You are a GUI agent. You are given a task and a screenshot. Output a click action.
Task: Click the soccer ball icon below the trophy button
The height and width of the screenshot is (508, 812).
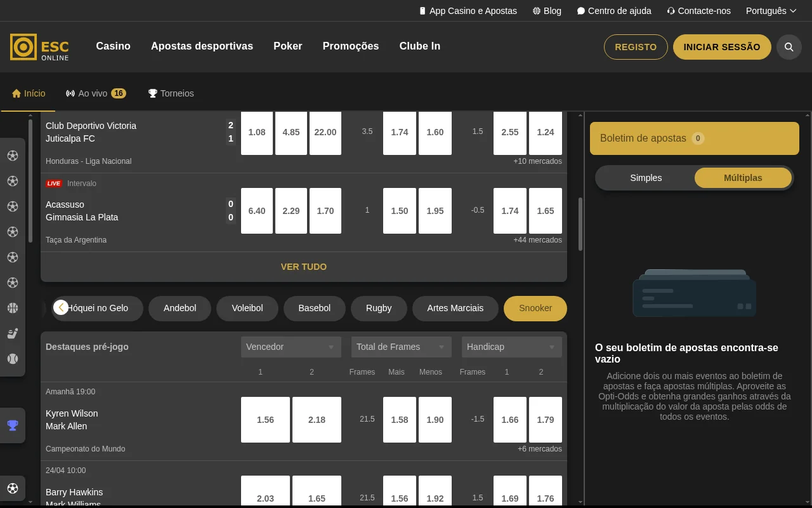[x=13, y=488]
